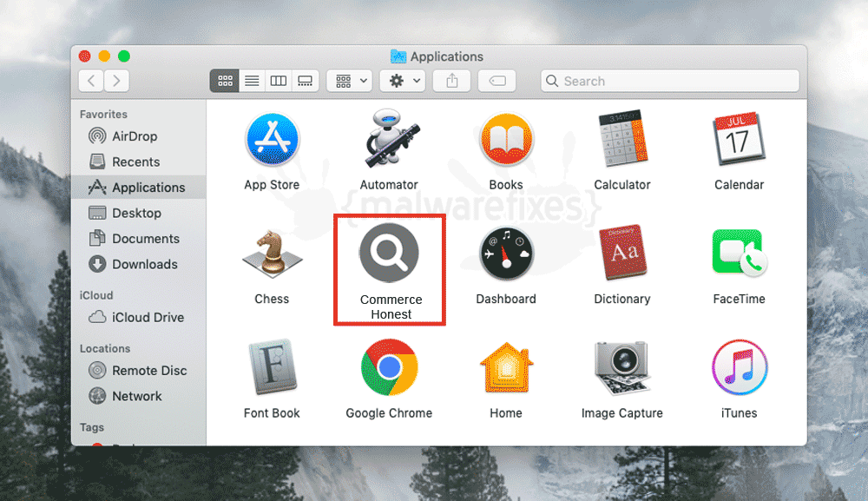Click the Search field in Finder
Screen dimensions: 868x501
[x=670, y=81]
